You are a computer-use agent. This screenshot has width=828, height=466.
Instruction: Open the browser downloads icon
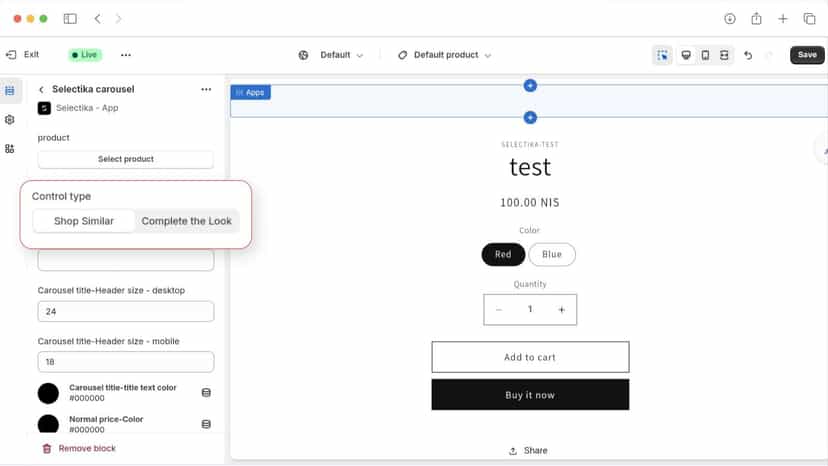730,18
